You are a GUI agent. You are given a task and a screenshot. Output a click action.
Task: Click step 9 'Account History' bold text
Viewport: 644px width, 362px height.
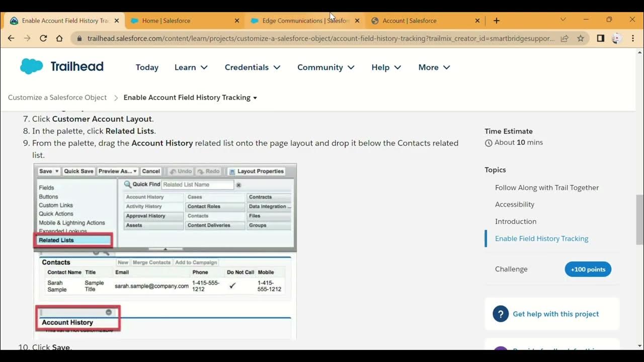[162, 143]
